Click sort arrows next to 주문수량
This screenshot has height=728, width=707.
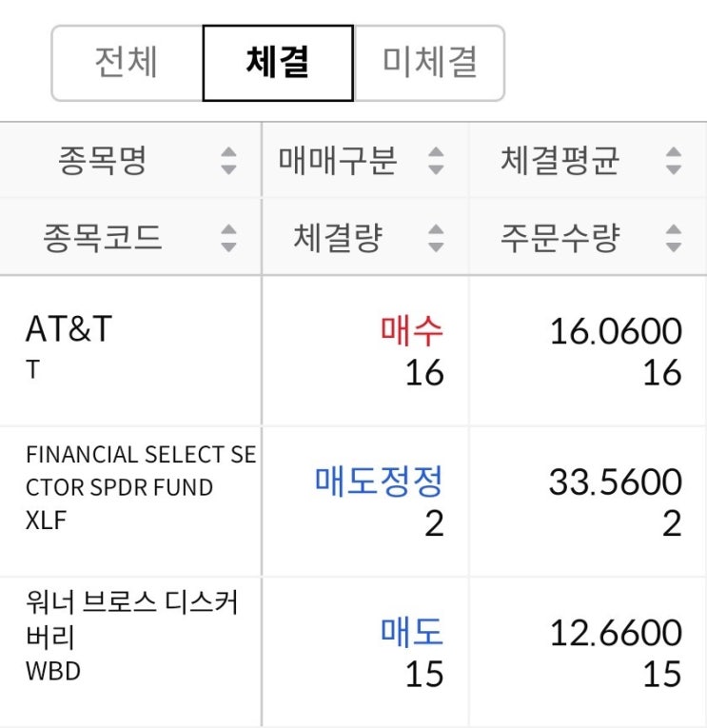(x=674, y=237)
